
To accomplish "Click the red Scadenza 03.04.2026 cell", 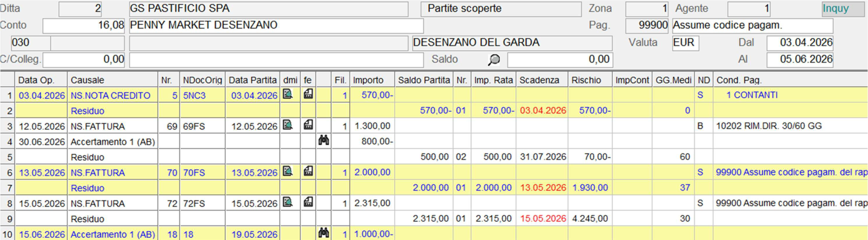I will (543, 111).
